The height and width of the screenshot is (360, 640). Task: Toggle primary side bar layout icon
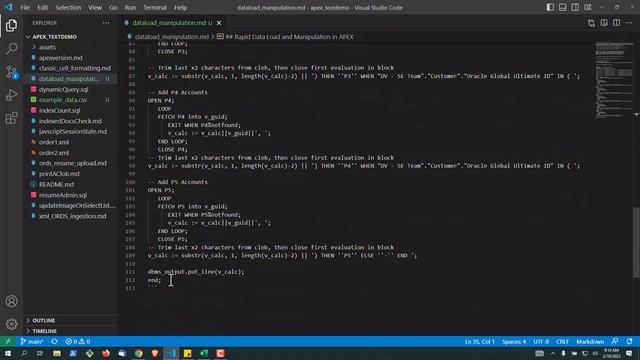(x=550, y=7)
